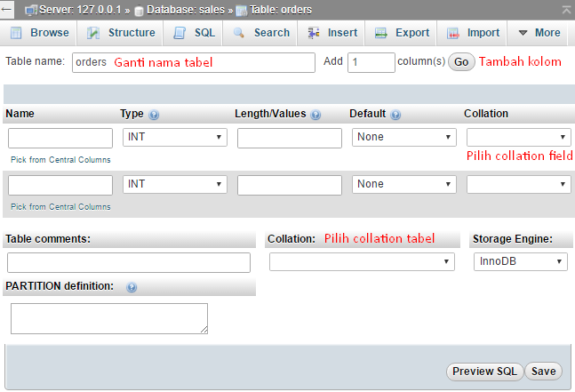Click the Table comments input field
Image resolution: width=575 pixels, height=392 pixels.
129,262
